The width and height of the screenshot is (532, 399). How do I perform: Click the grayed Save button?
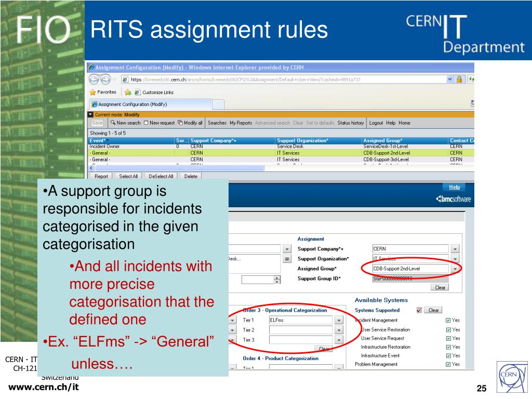97,123
